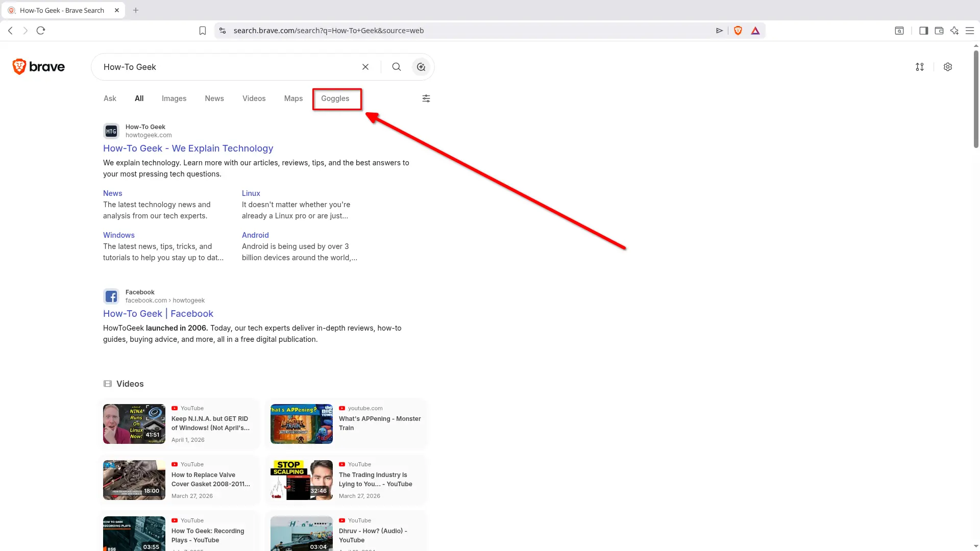Screen dimensions: 980x551
Task: Click the page vertical scrollbar
Action: pyautogui.click(x=976, y=99)
